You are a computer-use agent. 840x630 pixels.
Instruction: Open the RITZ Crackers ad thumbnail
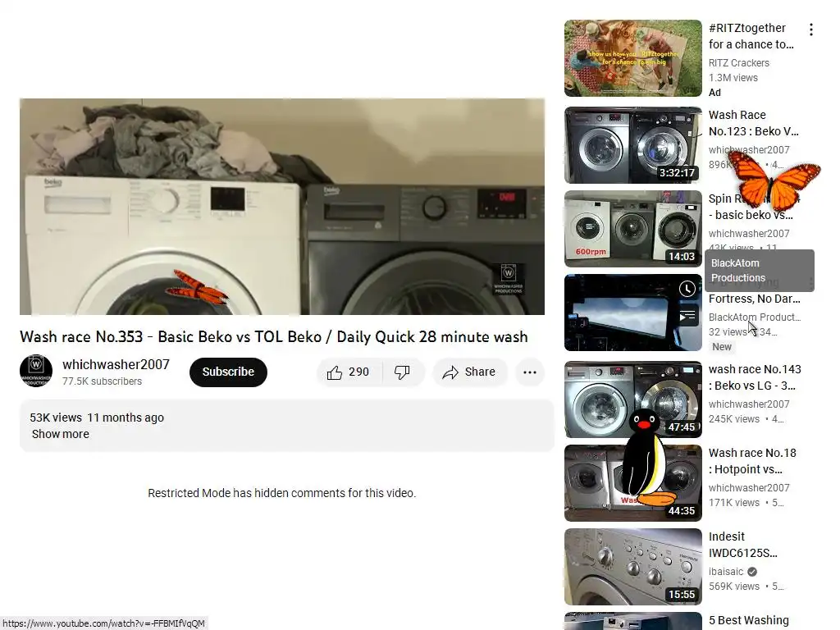click(632, 58)
